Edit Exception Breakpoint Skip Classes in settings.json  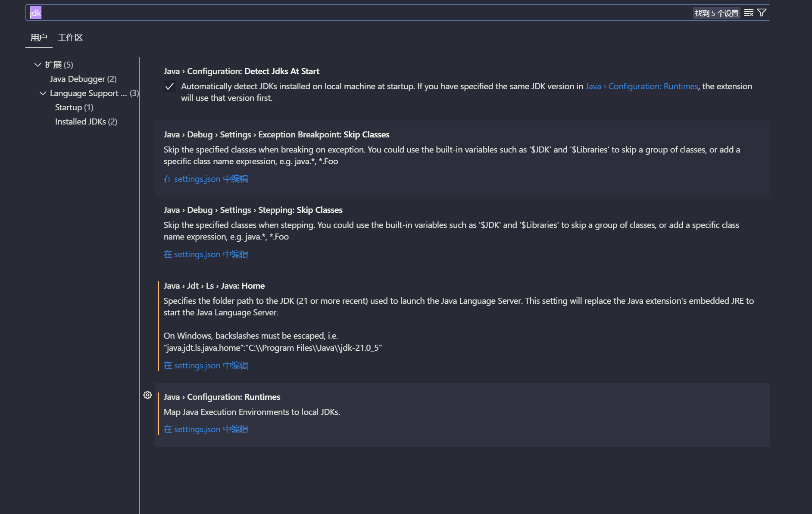click(206, 179)
